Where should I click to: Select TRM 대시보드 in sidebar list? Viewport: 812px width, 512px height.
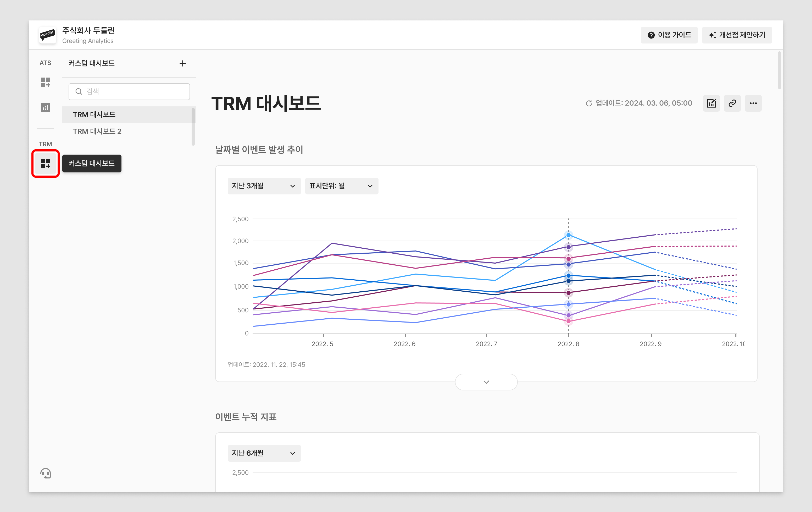pyautogui.click(x=94, y=115)
